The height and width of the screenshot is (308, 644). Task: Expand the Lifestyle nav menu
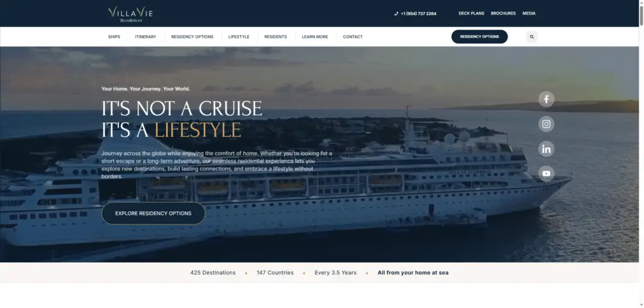pyautogui.click(x=238, y=36)
